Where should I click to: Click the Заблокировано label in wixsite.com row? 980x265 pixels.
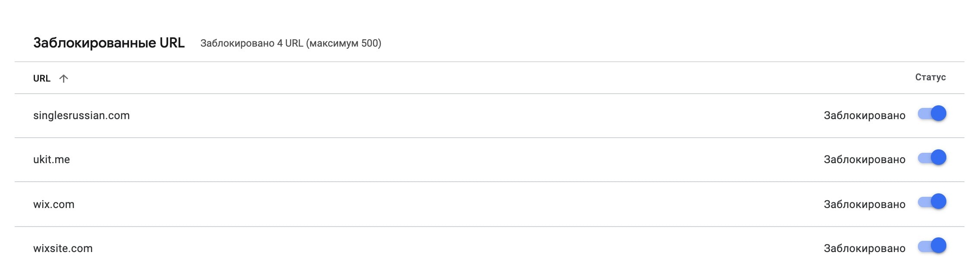(864, 249)
